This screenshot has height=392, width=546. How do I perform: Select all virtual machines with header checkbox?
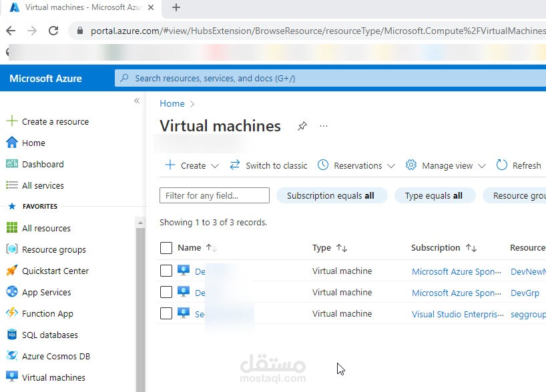(166, 247)
